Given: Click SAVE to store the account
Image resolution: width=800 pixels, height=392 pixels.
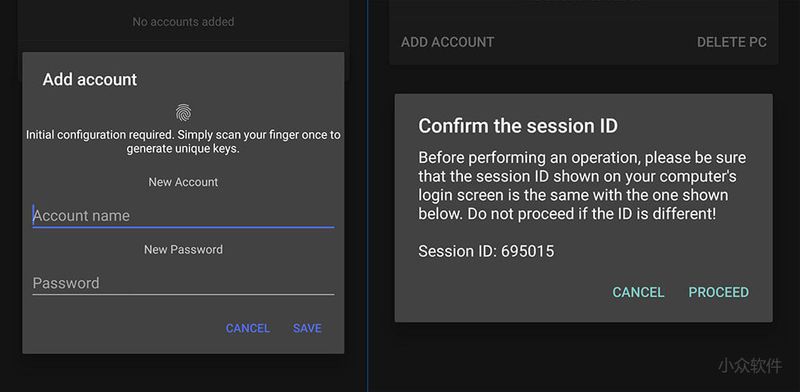Looking at the screenshot, I should click(307, 328).
